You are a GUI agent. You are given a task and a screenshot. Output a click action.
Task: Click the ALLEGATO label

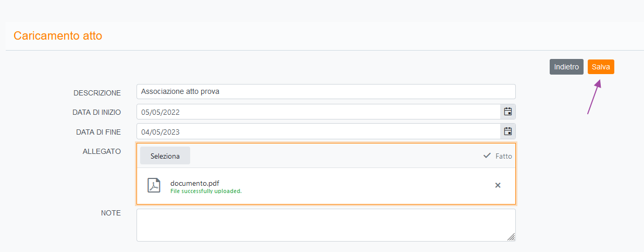point(102,151)
